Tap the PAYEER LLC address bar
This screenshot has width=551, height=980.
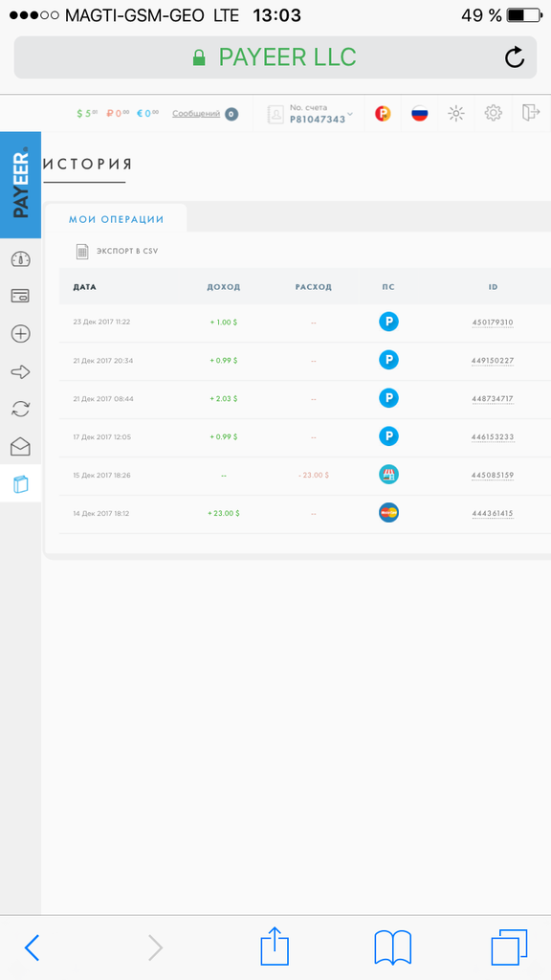(275, 57)
